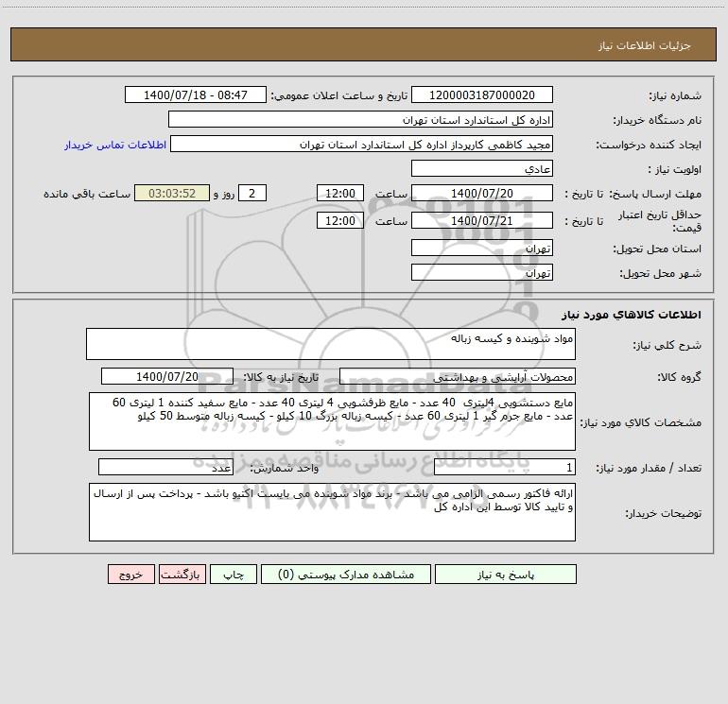Click unit of measure field 'عدد'
Viewport: 728px width, 704px height.
tap(165, 467)
